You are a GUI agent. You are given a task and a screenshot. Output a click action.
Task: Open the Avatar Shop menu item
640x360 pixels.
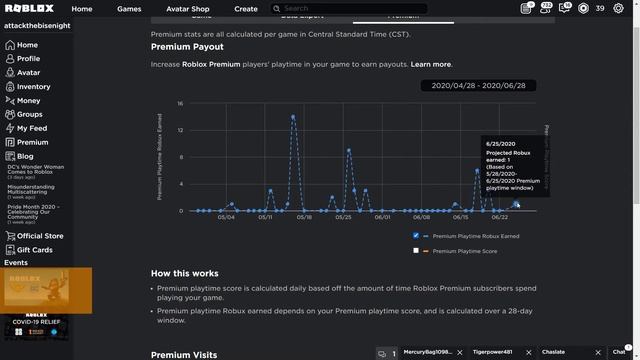click(x=188, y=9)
